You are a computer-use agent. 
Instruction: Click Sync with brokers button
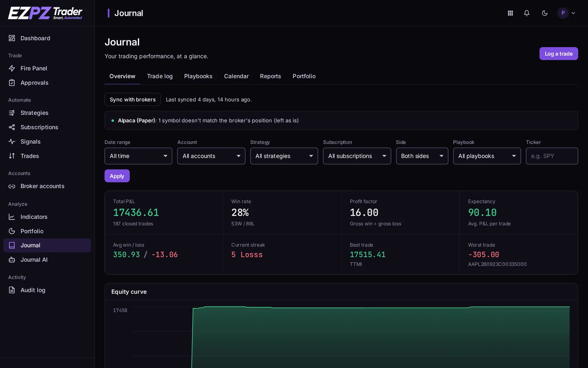(x=133, y=99)
